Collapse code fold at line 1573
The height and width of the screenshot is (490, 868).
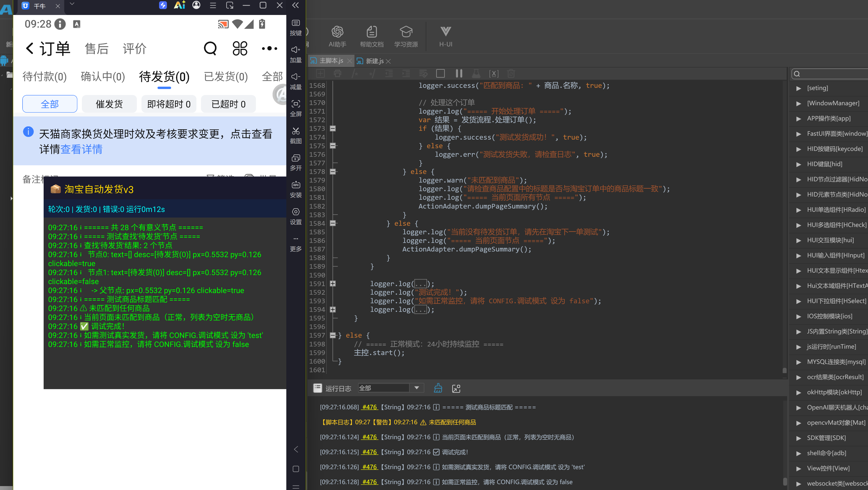pyautogui.click(x=333, y=129)
